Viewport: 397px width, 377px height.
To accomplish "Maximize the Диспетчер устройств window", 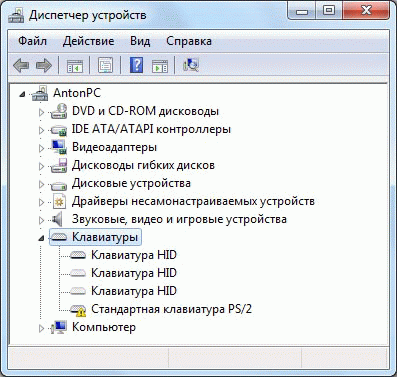I will click(329, 11).
